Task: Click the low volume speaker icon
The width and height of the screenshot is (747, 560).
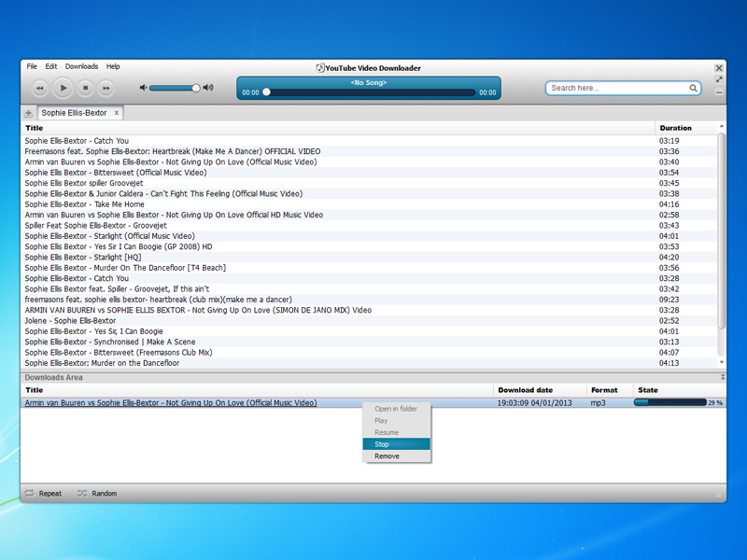Action: (x=143, y=88)
